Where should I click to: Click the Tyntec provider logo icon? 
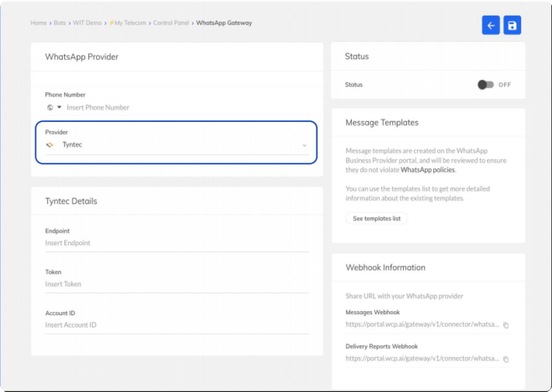pyautogui.click(x=50, y=145)
